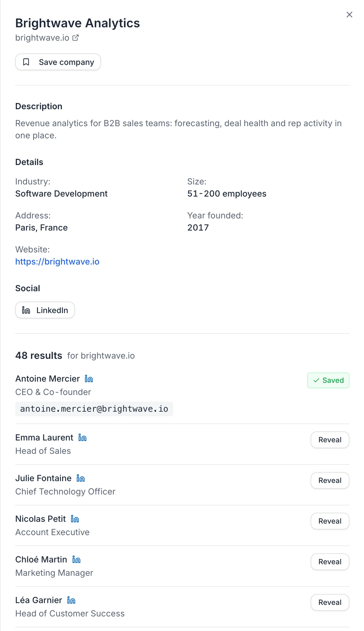
Task: Reveal Chloé Martin's email address
Action: pyautogui.click(x=330, y=562)
